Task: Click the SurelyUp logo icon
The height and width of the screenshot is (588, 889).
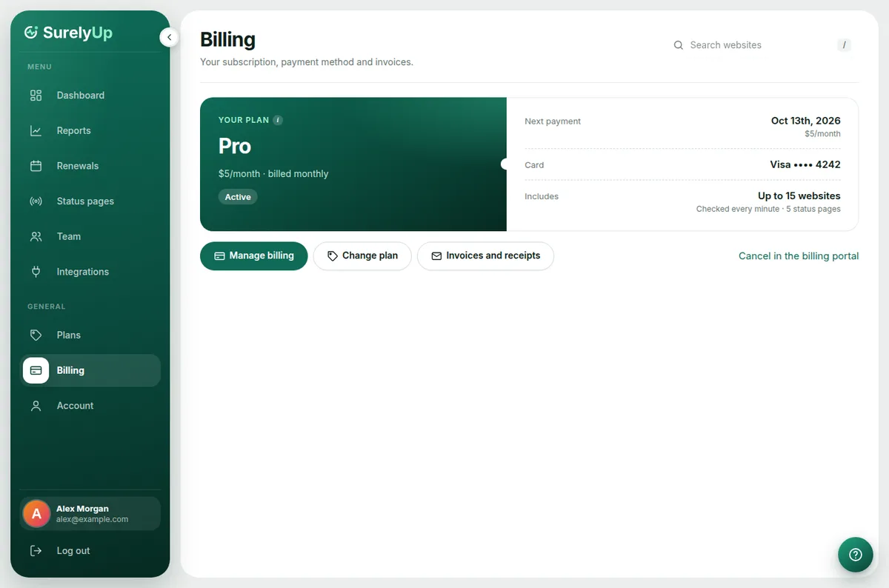Action: point(31,32)
